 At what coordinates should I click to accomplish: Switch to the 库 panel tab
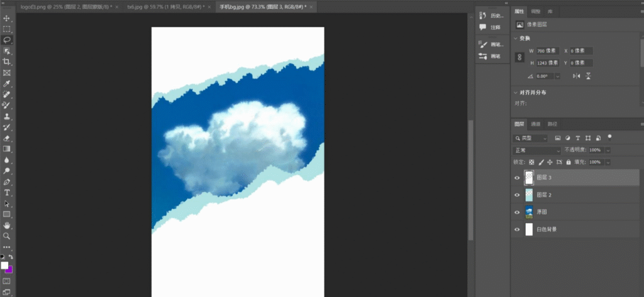[x=549, y=11]
